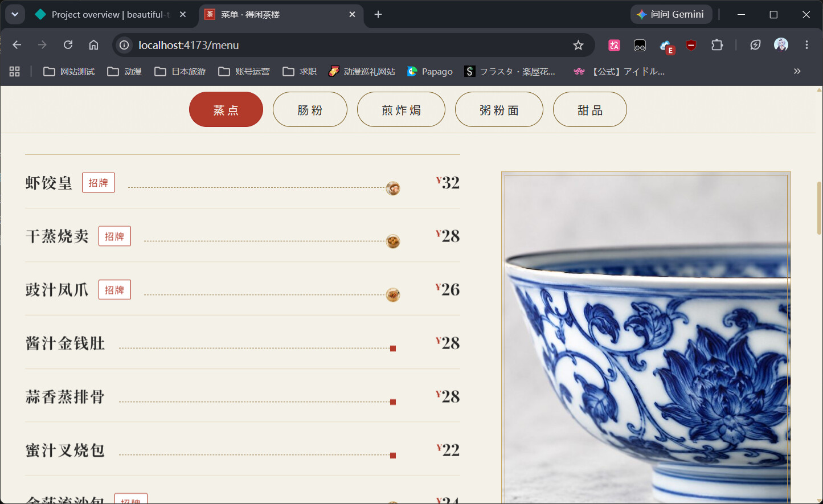Click the red square marker beside 蜜汁叉烧包

click(393, 456)
